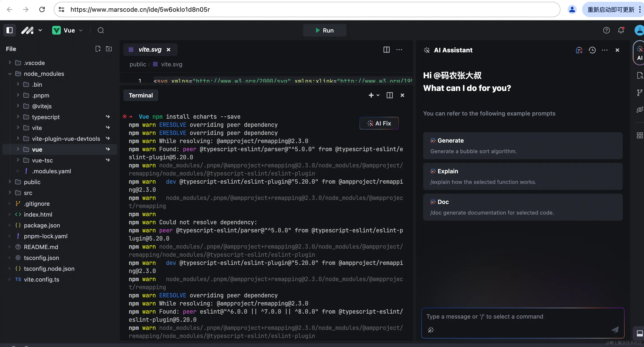The image size is (644, 347).
Task: Split the editor with the split icon
Action: click(x=386, y=49)
